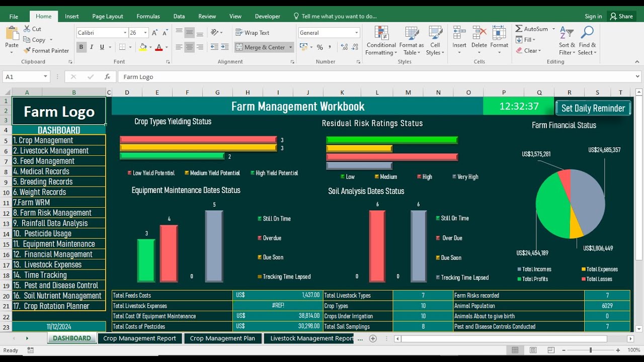
Task: Open the Borders icon in Font group
Action: [x=122, y=47]
